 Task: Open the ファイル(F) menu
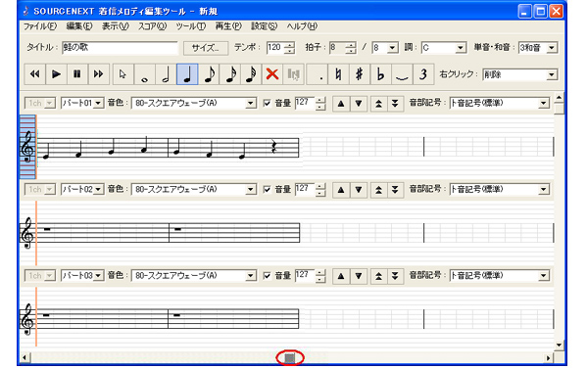tap(40, 26)
